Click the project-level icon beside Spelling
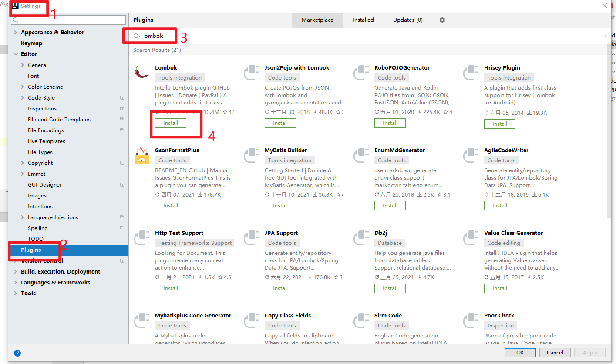 [122, 228]
